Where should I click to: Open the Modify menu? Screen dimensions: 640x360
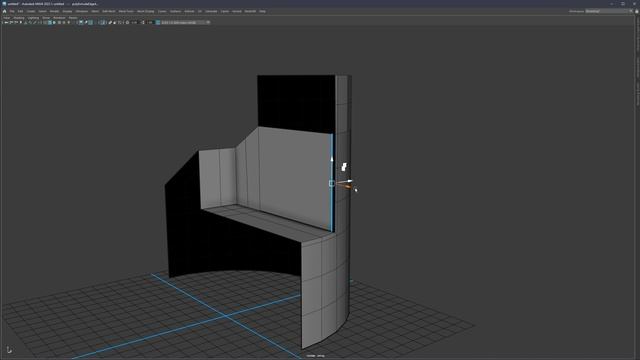coord(54,11)
